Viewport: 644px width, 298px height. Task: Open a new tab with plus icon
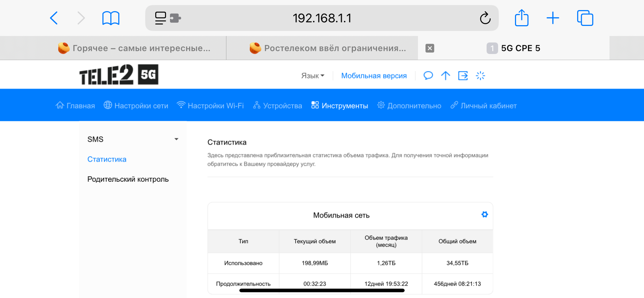coord(553,18)
